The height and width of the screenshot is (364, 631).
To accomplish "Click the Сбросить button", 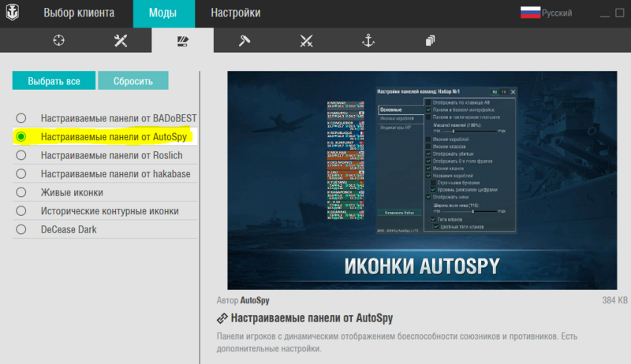I will (x=133, y=80).
